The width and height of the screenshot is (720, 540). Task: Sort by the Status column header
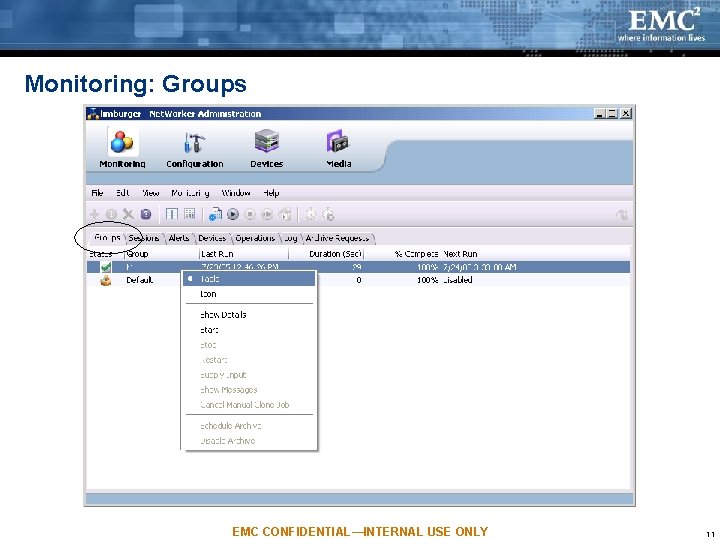105,253
